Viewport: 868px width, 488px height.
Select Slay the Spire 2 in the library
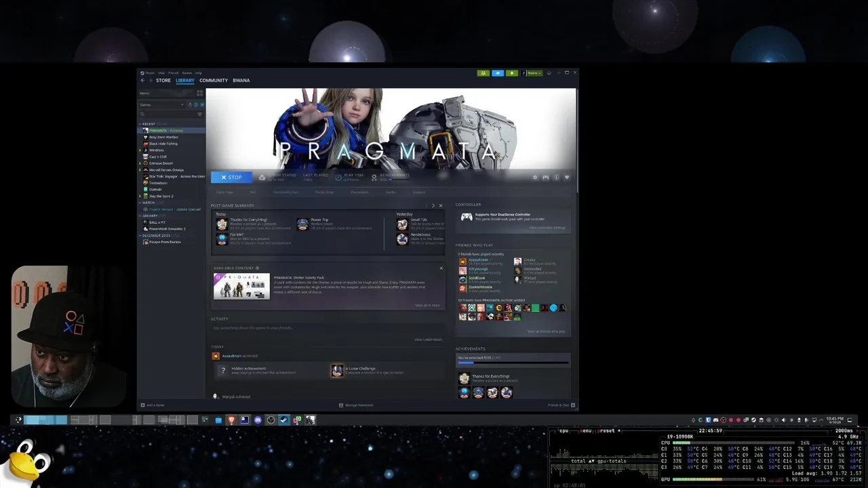161,196
